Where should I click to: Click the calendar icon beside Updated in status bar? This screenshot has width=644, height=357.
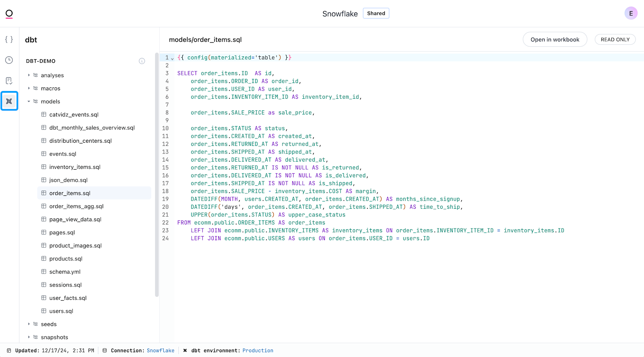point(9,351)
